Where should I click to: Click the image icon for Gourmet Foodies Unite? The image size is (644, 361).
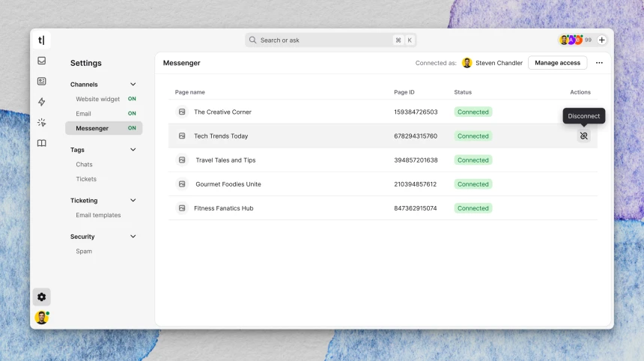click(182, 184)
